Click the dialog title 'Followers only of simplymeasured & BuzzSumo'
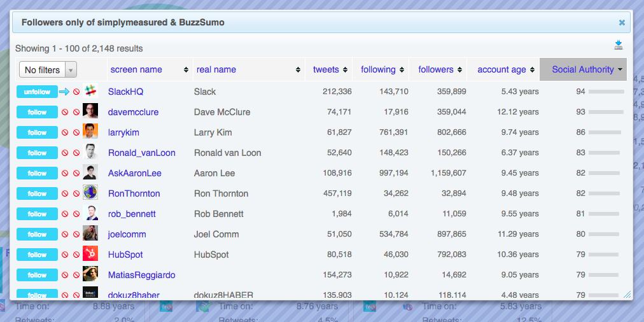The image size is (644, 322). pyautogui.click(x=123, y=22)
